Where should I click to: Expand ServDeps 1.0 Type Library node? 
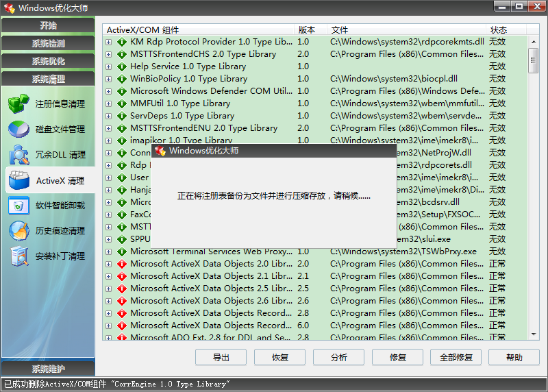109,116
